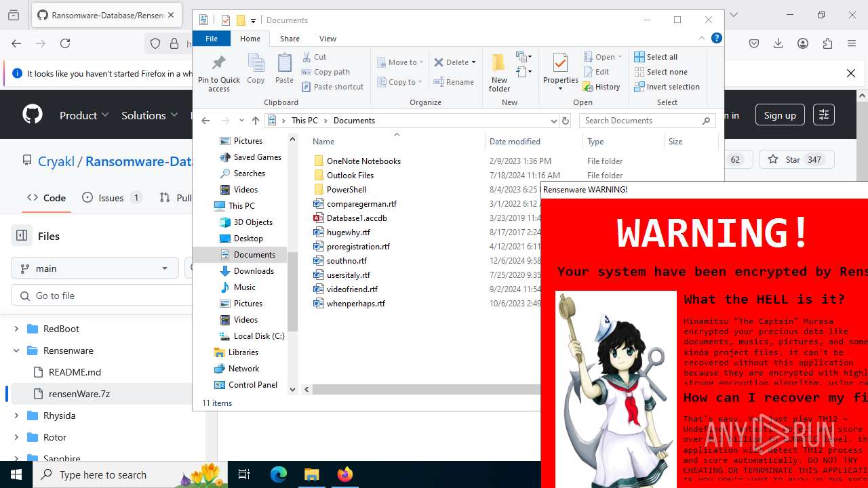Click Copy path in ribbon
The height and width of the screenshot is (488, 868).
325,72
